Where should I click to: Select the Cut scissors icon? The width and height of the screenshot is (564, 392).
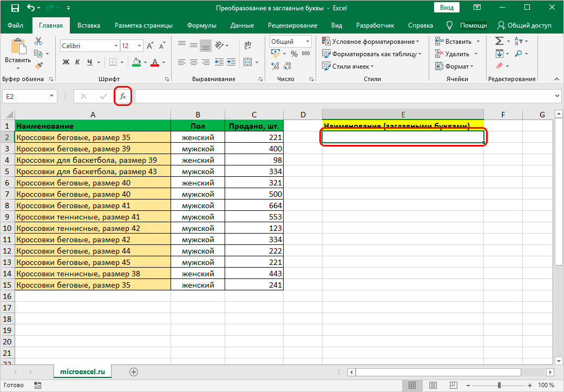(x=38, y=41)
